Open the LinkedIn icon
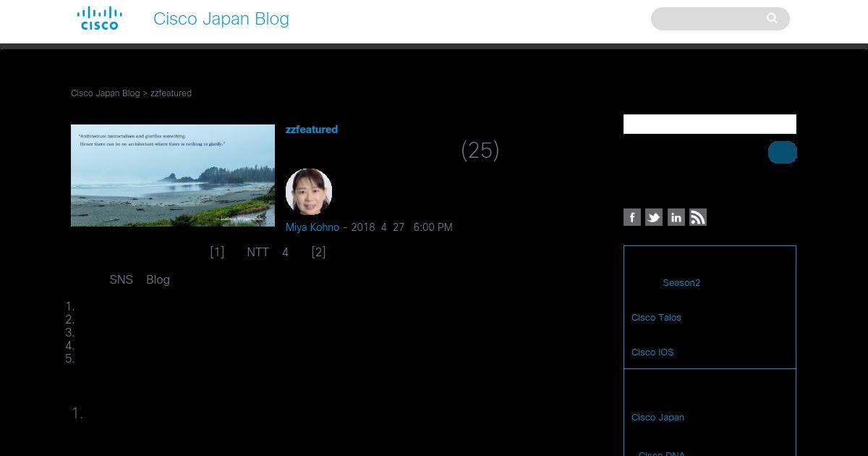Viewport: 868px width, 456px height. click(676, 217)
